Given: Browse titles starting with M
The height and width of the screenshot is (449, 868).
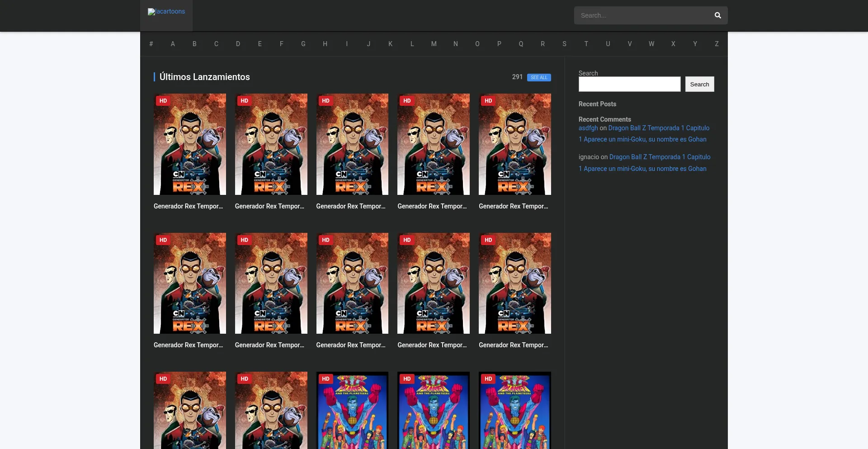Looking at the screenshot, I should tap(434, 44).
